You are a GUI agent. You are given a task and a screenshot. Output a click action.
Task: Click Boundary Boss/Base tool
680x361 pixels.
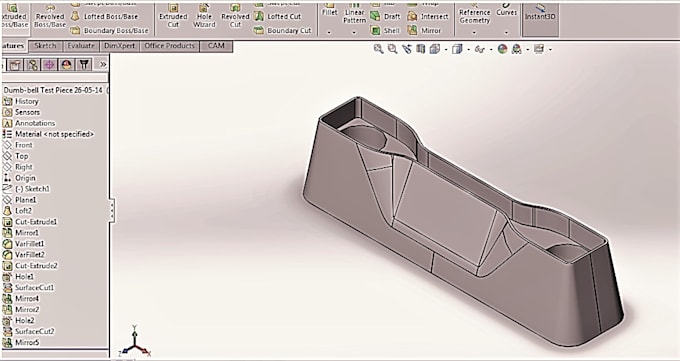click(x=109, y=30)
